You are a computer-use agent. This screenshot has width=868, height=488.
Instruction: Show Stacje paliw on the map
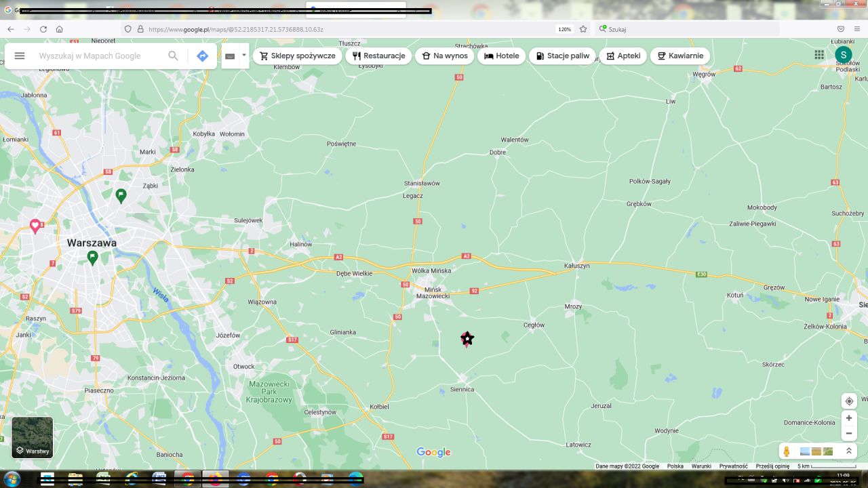tap(563, 56)
